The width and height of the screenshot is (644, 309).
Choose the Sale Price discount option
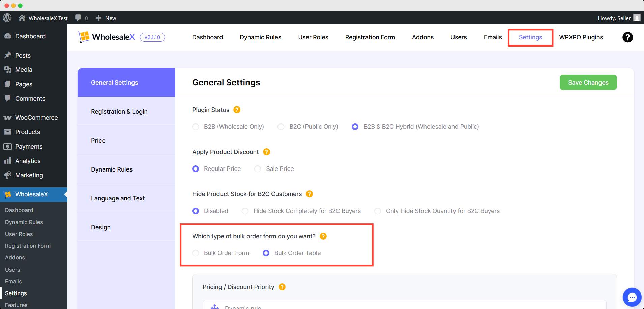[x=258, y=169]
